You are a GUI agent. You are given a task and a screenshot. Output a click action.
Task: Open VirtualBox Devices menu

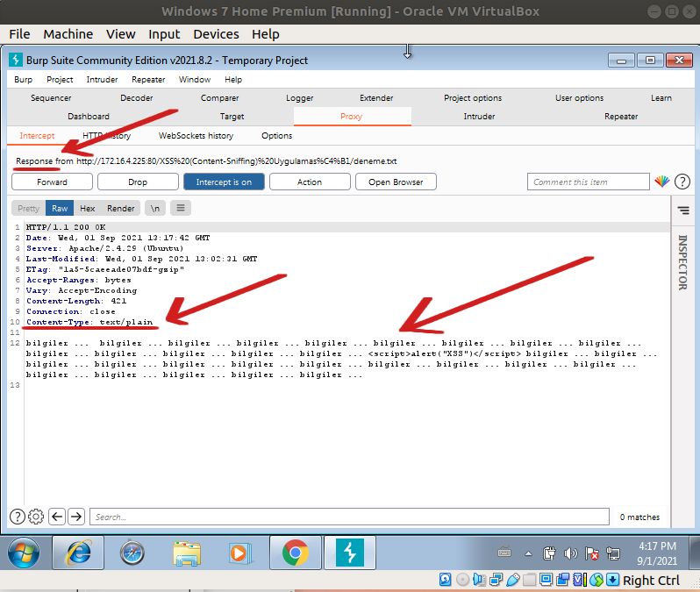coord(216,34)
